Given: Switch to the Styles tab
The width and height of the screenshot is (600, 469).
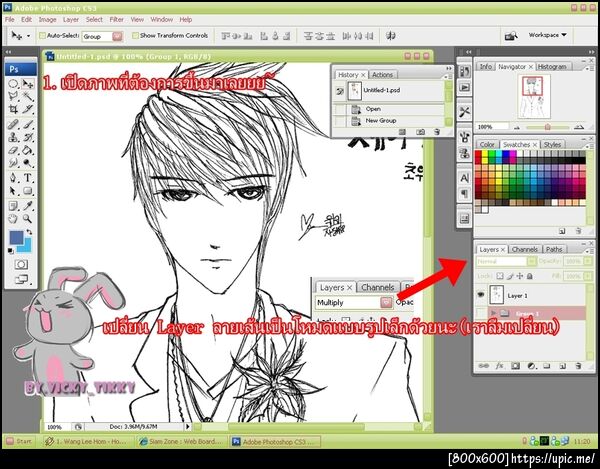Looking at the screenshot, I should pyautogui.click(x=552, y=145).
